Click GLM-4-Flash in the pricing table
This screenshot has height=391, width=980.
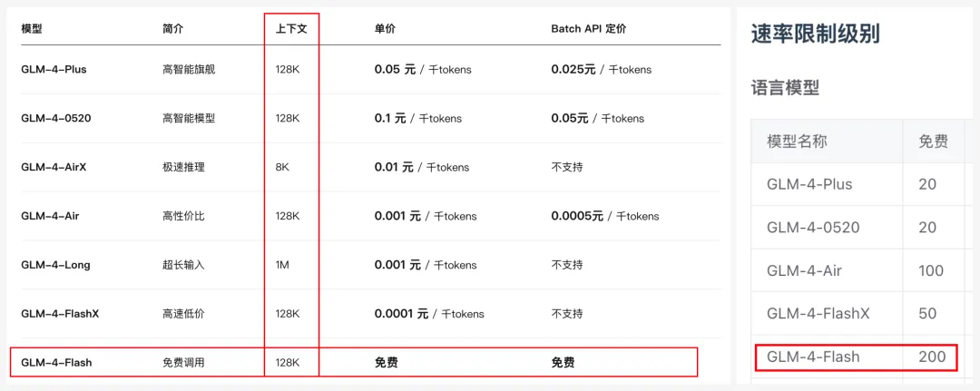(56, 363)
